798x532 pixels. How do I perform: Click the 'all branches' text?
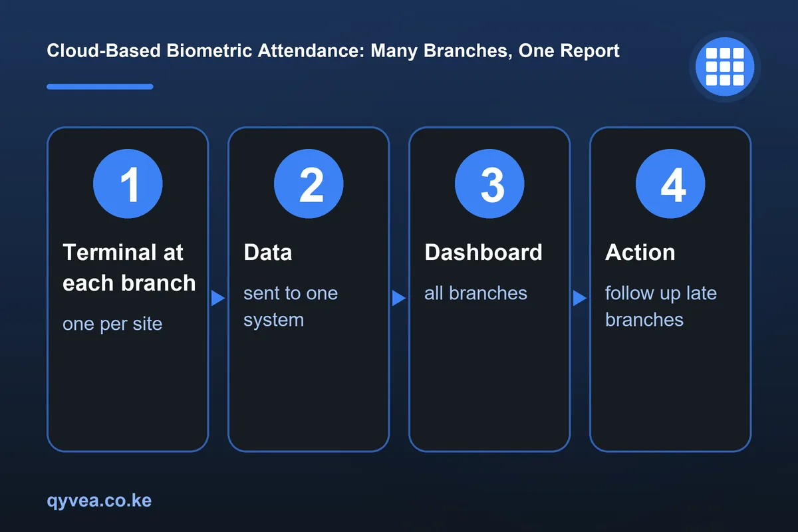point(475,293)
